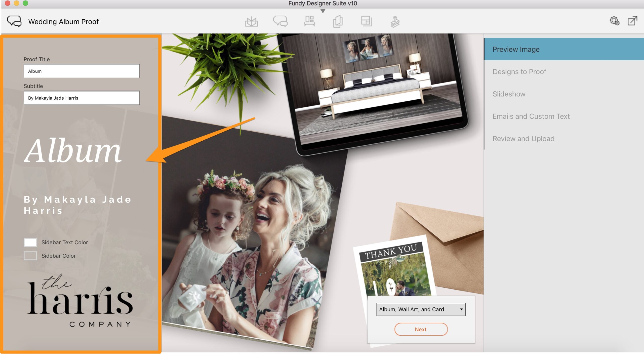Open the Card Designer icon in toolbar

pyautogui.click(x=338, y=21)
